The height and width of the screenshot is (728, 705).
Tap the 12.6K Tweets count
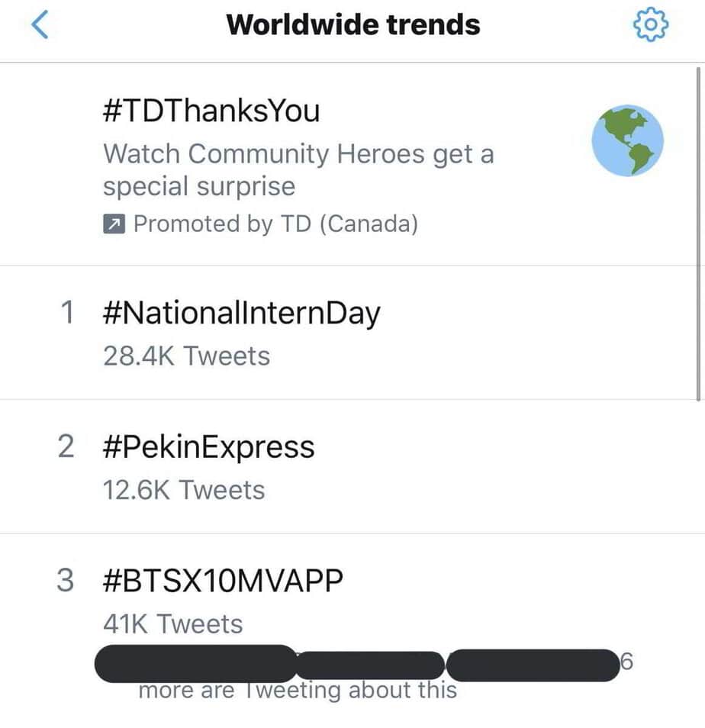[184, 490]
